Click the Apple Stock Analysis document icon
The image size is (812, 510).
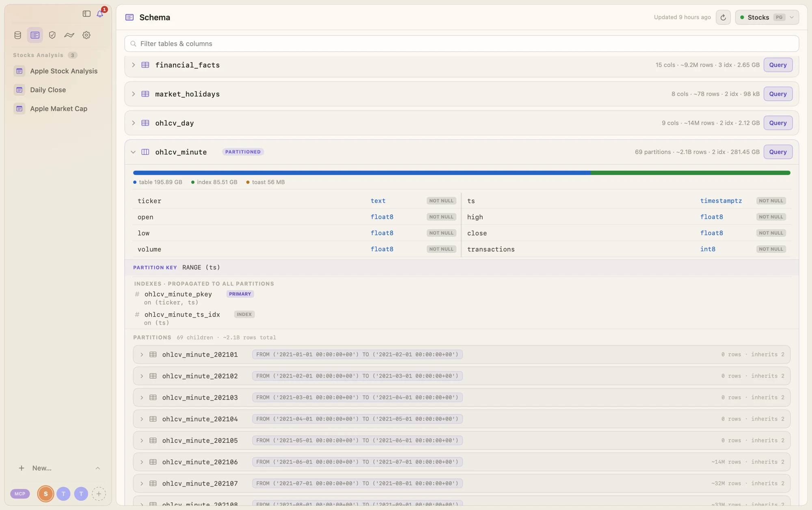tap(19, 71)
